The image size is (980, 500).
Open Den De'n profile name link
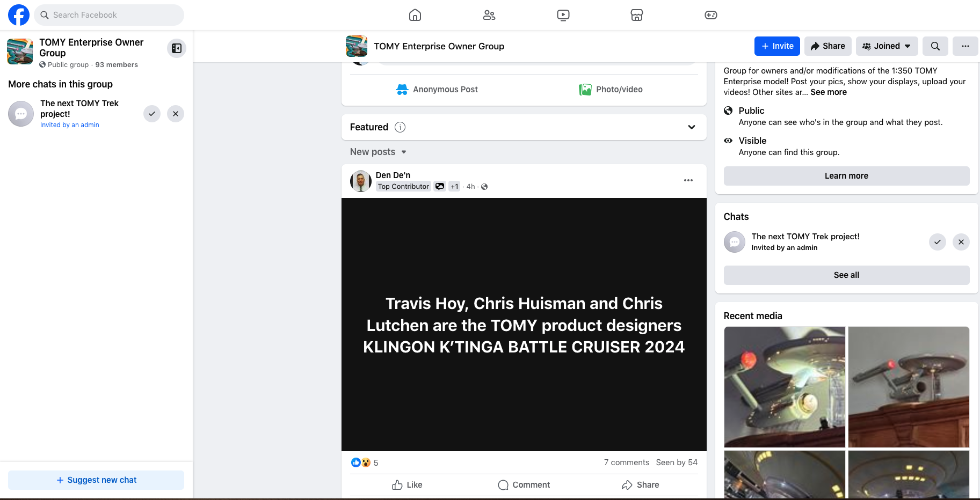(393, 175)
